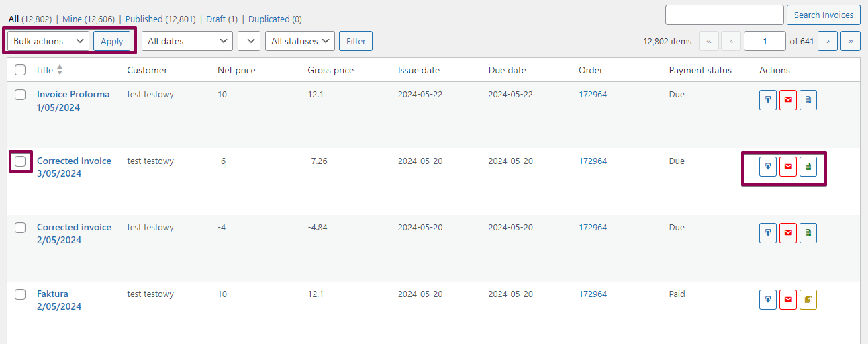Click the Search Invoices button

click(824, 15)
